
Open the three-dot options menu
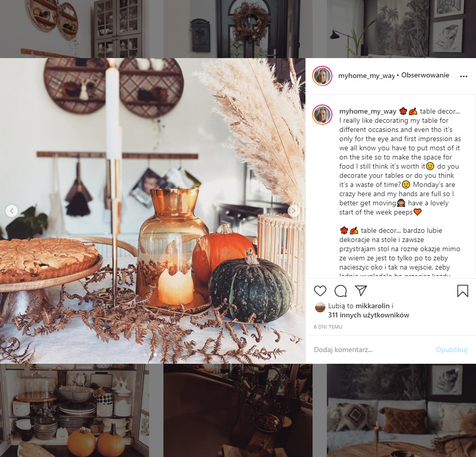(464, 76)
